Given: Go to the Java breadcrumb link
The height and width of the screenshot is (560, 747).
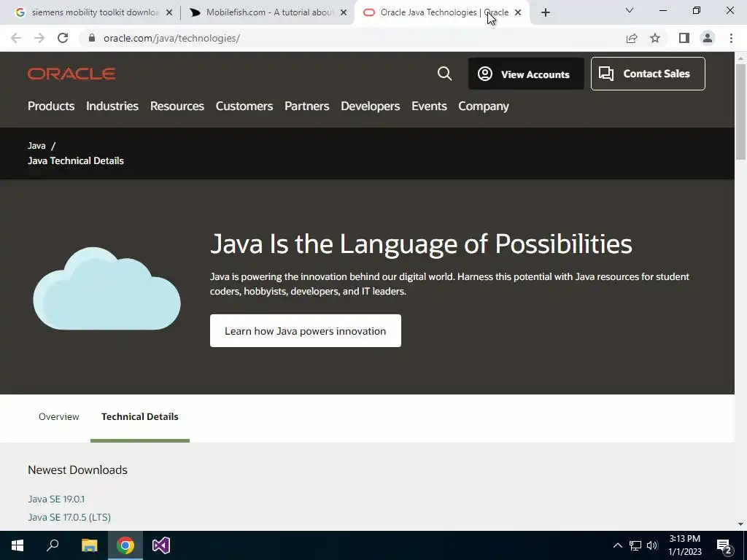Looking at the screenshot, I should click(x=36, y=146).
